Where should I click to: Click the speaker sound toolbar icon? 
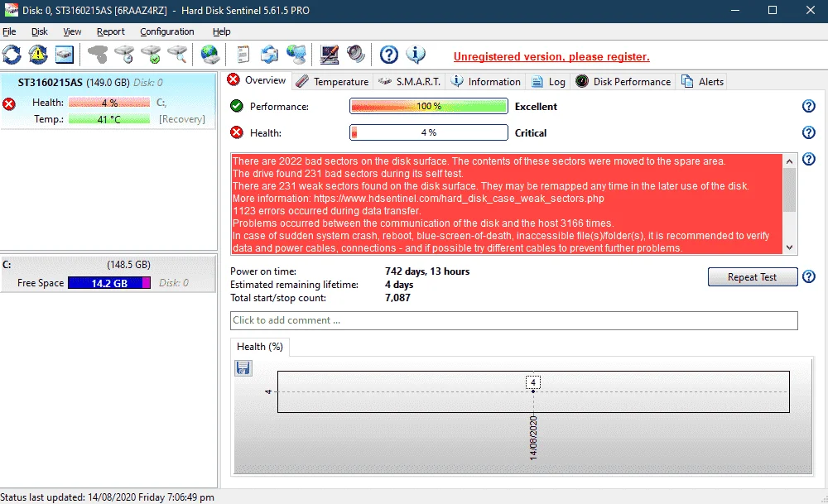pyautogui.click(x=356, y=55)
